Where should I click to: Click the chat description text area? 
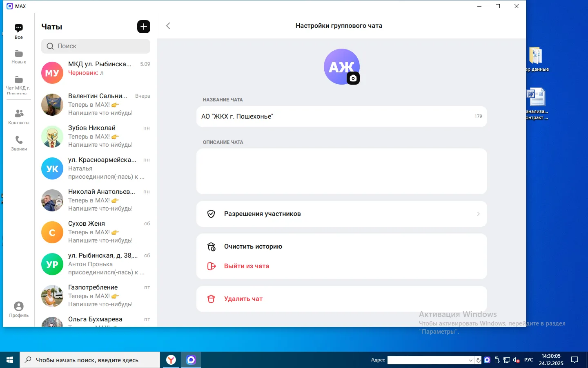pos(341,171)
